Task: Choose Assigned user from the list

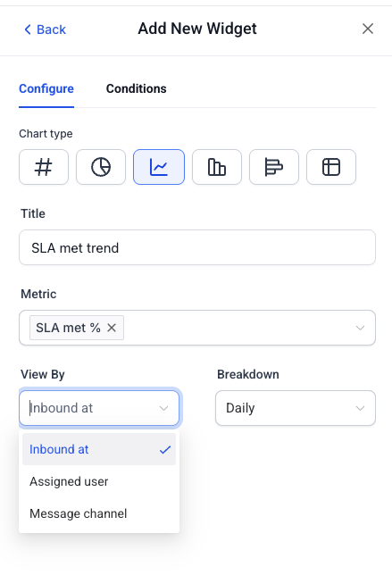Action: pyautogui.click(x=99, y=481)
